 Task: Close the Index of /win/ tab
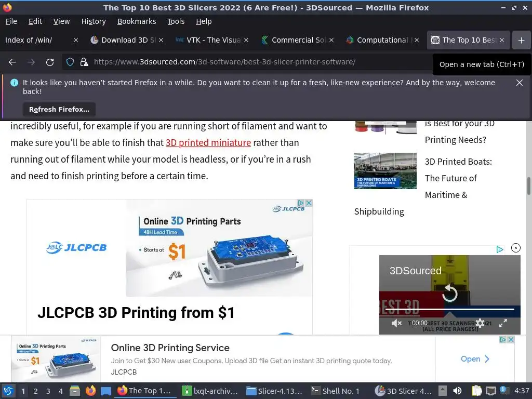pos(76,40)
